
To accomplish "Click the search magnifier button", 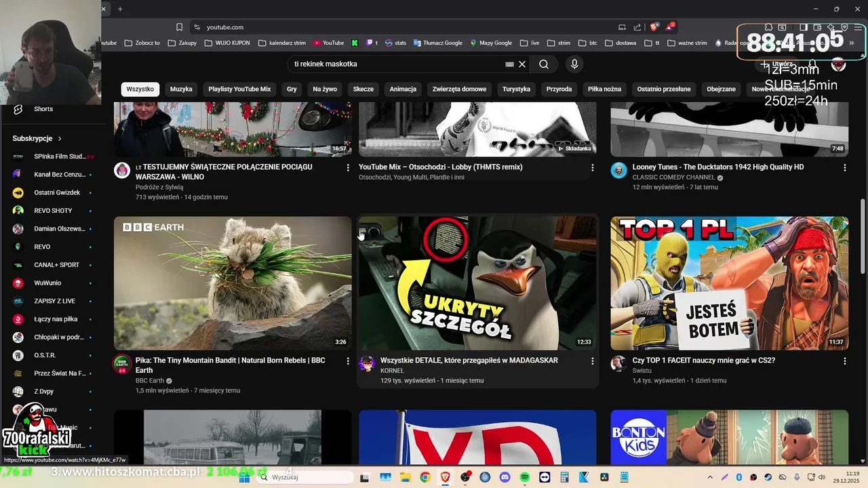I will (544, 64).
